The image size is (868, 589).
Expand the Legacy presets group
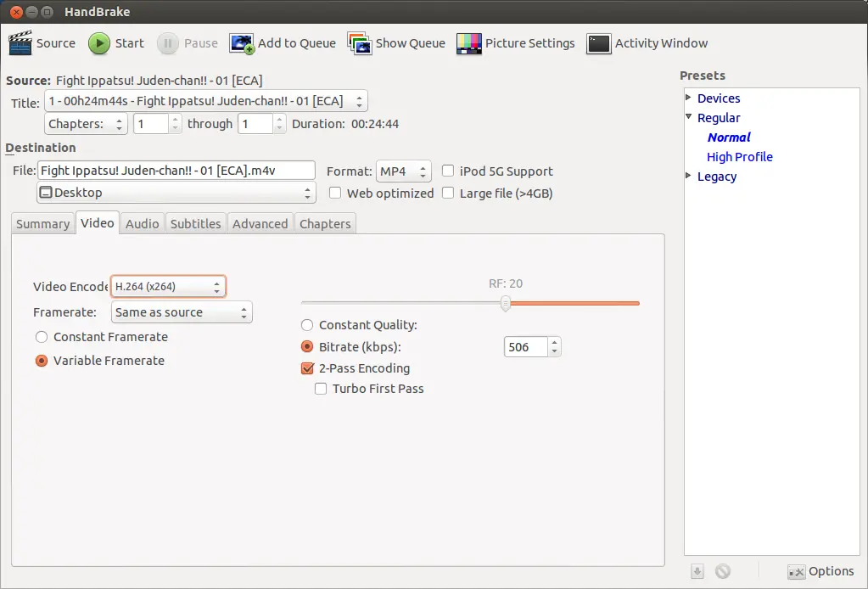coord(689,176)
